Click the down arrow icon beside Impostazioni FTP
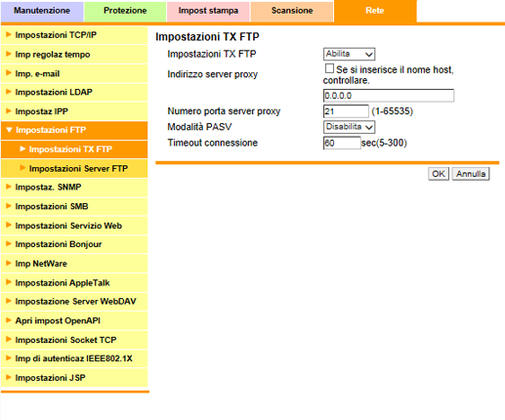The width and height of the screenshot is (505, 420). point(9,130)
